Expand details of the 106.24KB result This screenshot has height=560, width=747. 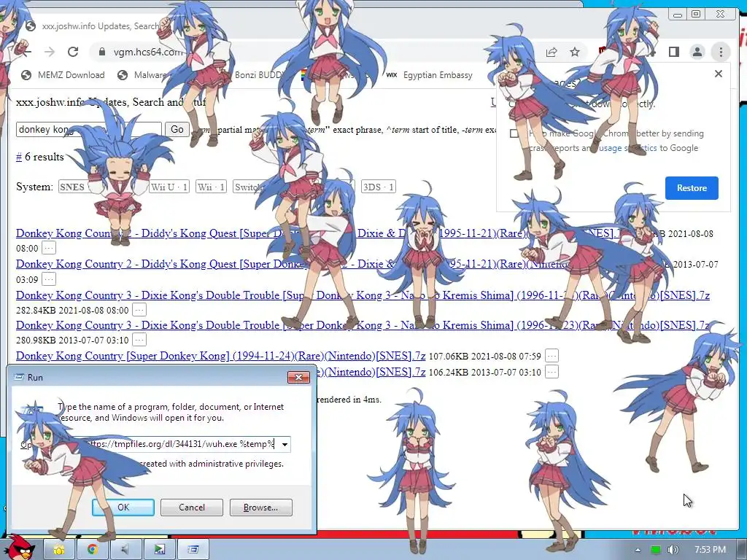point(551,372)
